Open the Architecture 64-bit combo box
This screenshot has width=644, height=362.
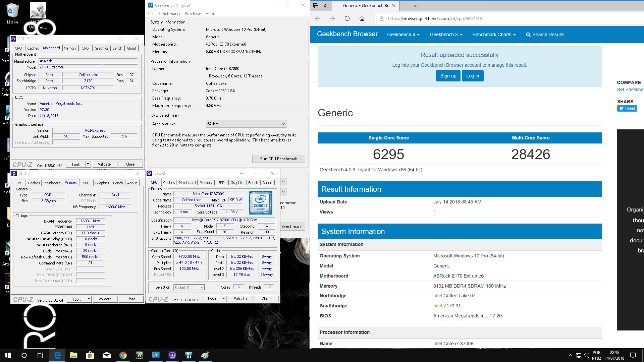(x=246, y=124)
